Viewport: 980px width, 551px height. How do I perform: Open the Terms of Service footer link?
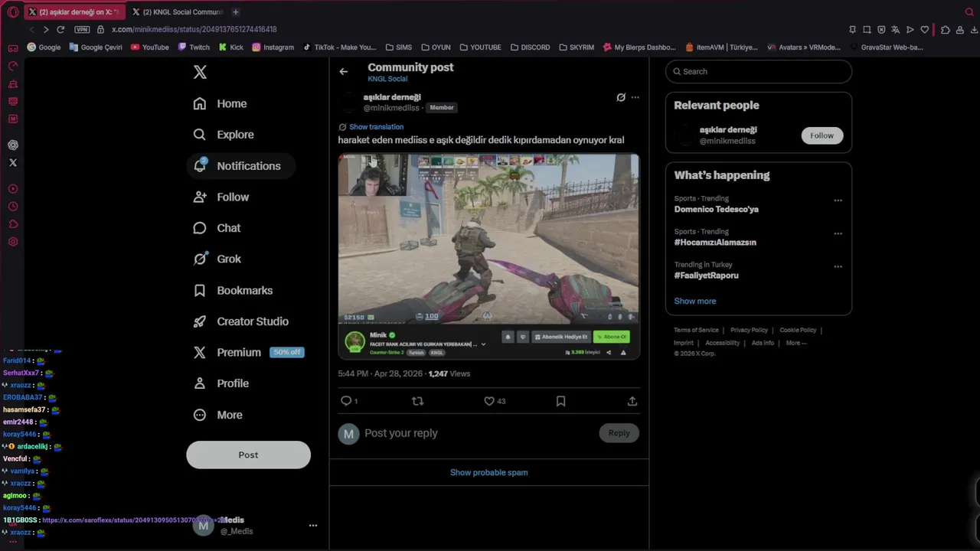[x=696, y=330]
